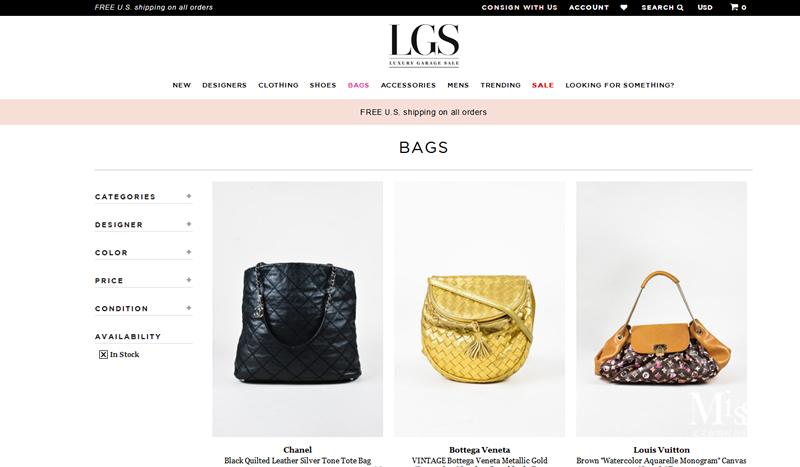The image size is (800, 467).
Task: Open the wishlist heart icon
Action: coord(623,7)
